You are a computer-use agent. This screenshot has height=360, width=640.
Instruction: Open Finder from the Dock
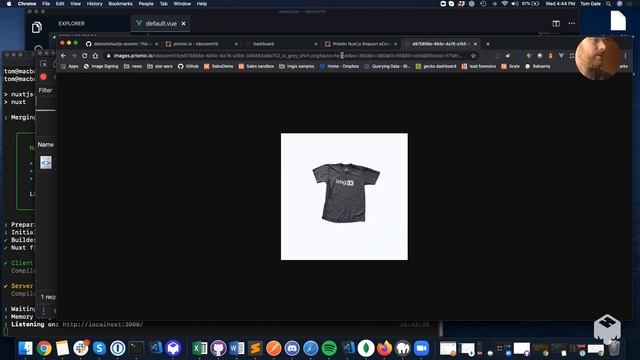tap(25, 348)
